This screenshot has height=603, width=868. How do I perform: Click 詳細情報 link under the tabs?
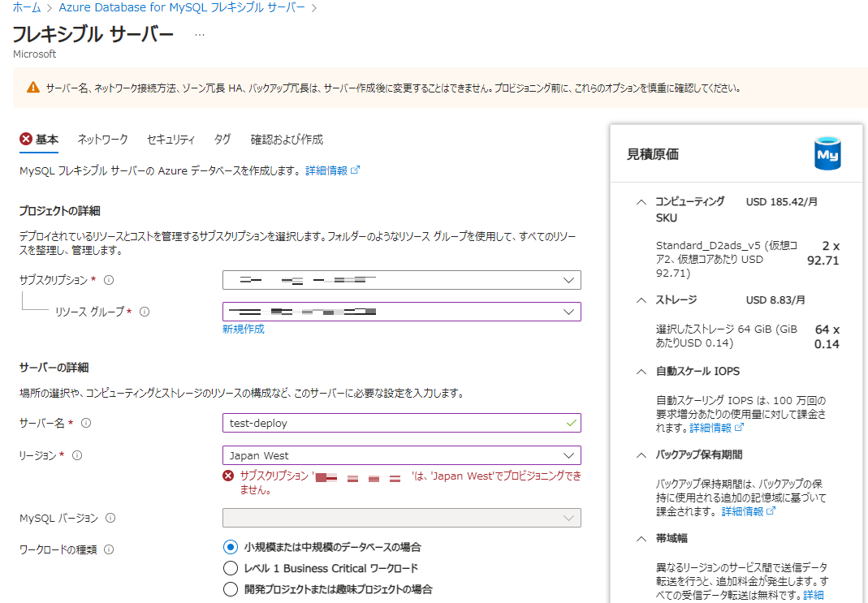point(332,170)
